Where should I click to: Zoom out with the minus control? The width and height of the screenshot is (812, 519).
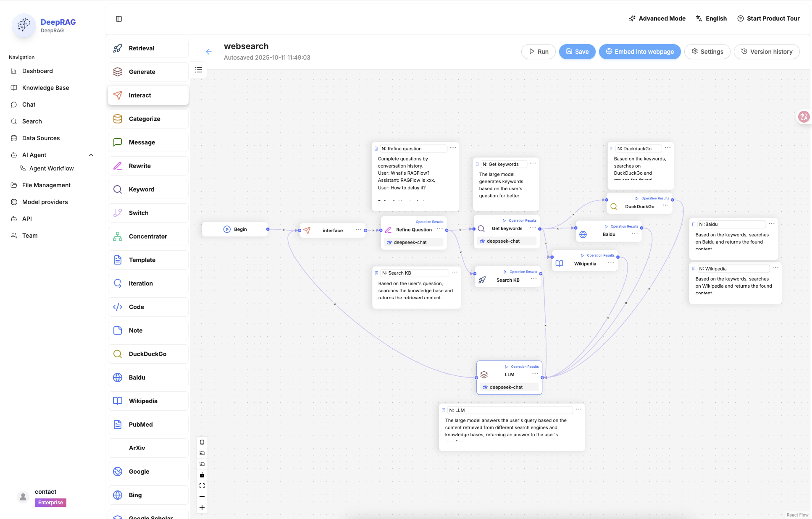202,497
